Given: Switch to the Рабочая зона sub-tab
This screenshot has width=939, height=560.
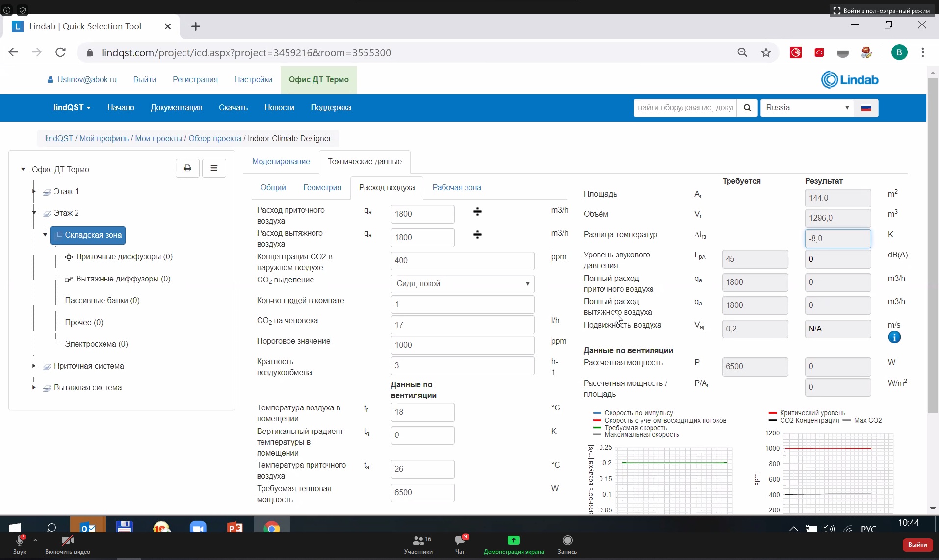Looking at the screenshot, I should coord(457,188).
